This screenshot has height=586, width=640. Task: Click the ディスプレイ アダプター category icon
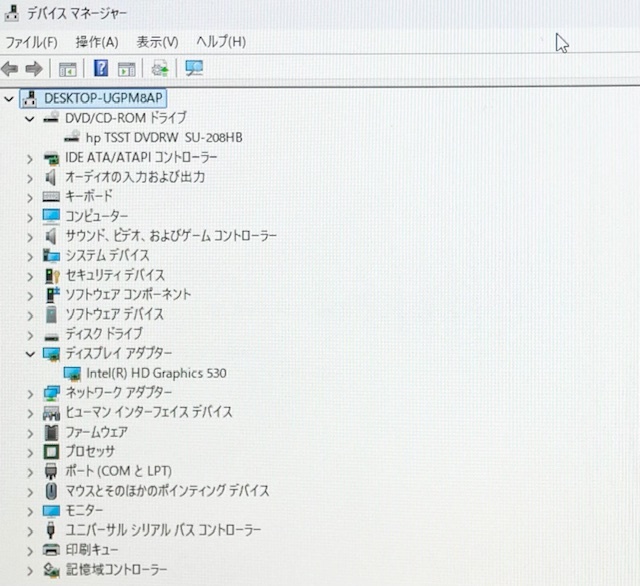click(x=51, y=354)
